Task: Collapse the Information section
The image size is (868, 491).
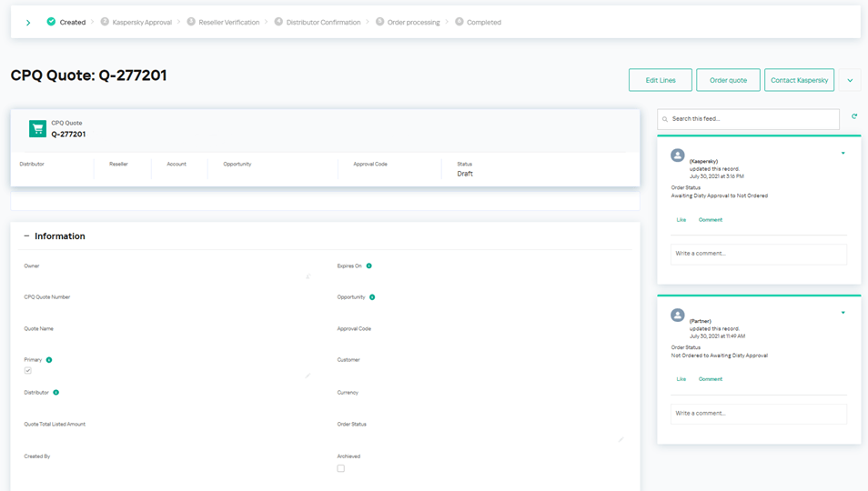Action: coord(26,236)
